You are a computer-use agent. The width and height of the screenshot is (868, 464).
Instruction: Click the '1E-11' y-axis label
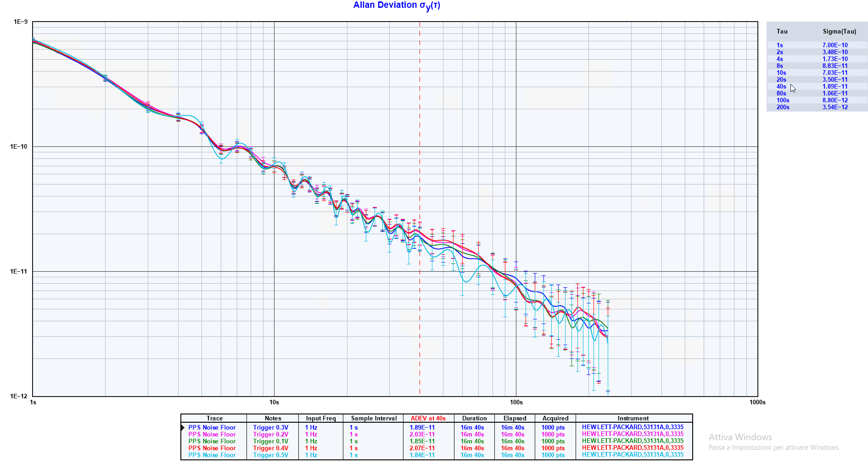pos(19,271)
